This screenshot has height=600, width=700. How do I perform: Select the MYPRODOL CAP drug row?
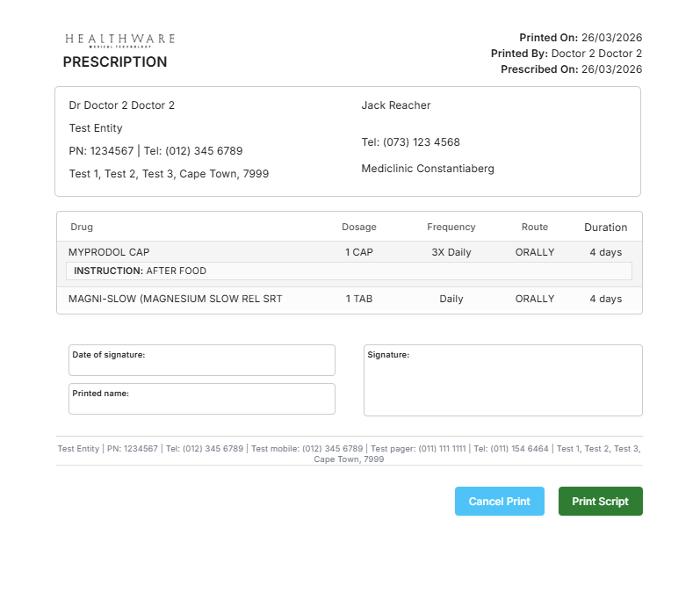[350, 252]
